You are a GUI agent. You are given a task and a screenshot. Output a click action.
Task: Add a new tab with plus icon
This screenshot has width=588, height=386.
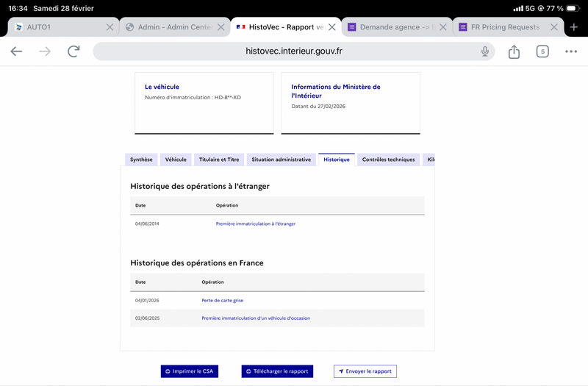click(x=574, y=27)
